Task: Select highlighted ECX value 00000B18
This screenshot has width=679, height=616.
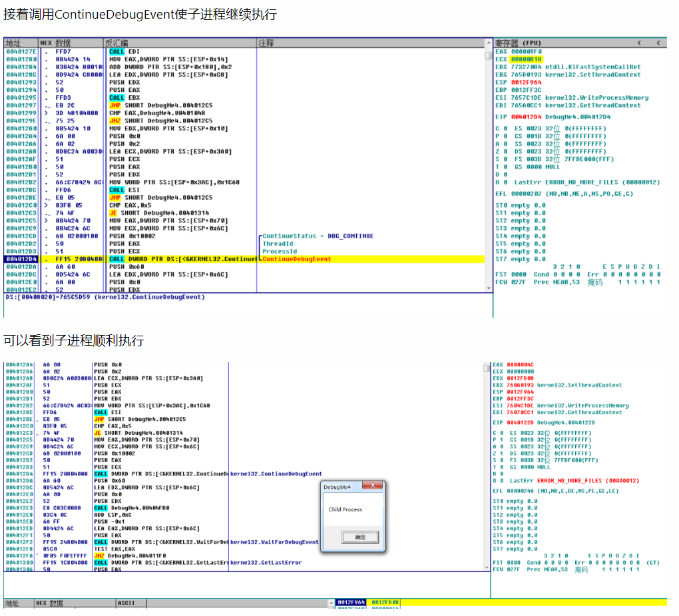Action: (526, 59)
